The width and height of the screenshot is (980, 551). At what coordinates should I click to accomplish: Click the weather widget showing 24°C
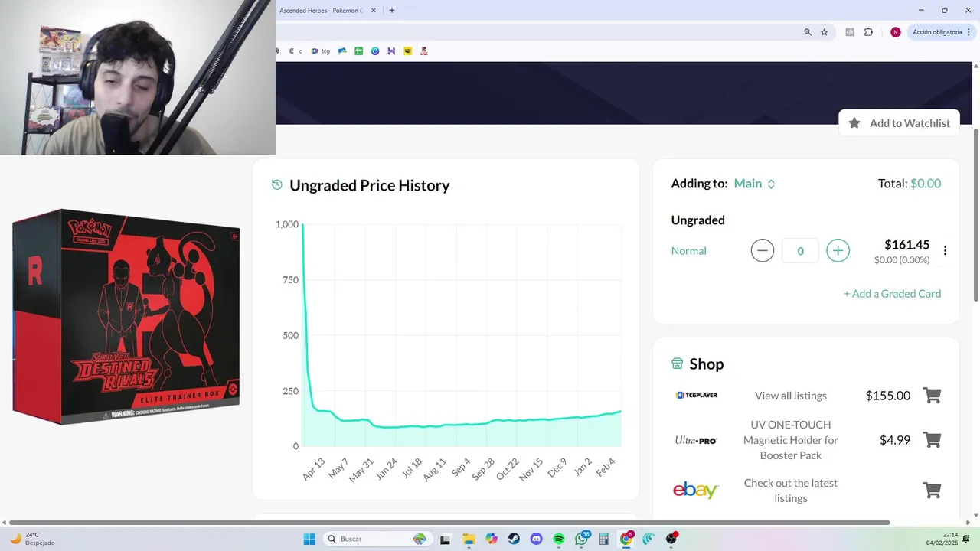(32, 539)
